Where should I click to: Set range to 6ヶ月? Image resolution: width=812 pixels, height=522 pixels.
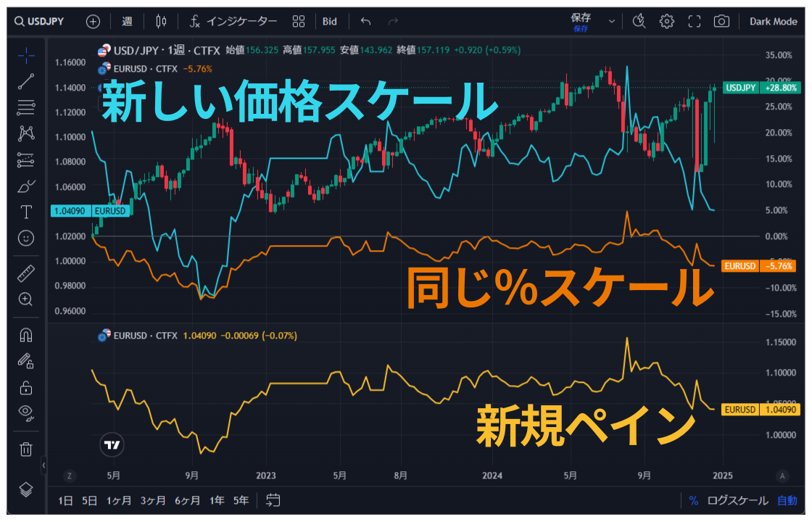187,500
